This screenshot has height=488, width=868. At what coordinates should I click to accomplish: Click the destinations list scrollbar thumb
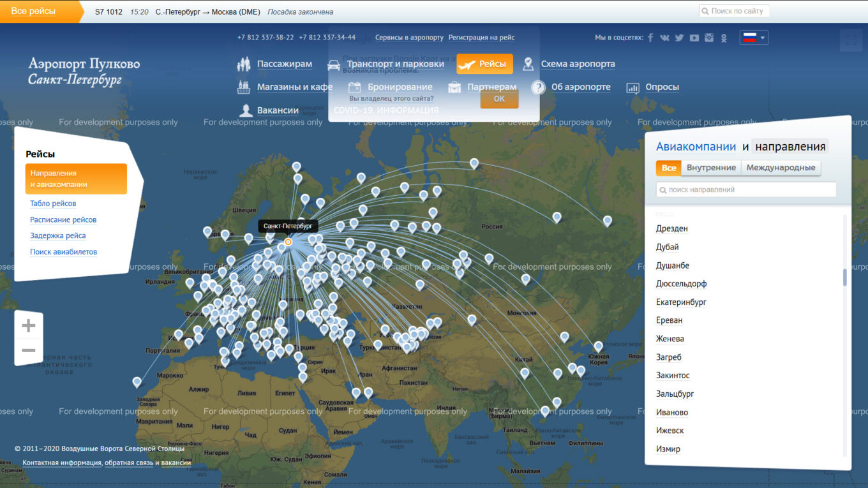(845, 277)
